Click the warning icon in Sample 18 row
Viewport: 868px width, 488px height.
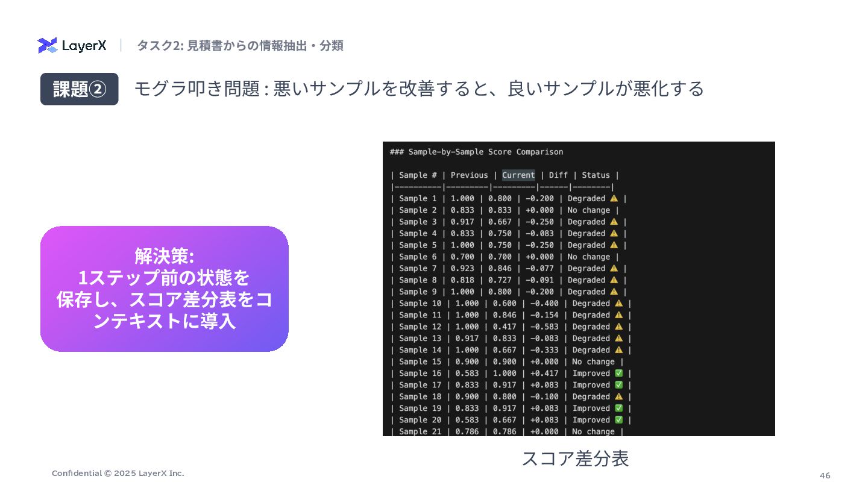pos(618,396)
